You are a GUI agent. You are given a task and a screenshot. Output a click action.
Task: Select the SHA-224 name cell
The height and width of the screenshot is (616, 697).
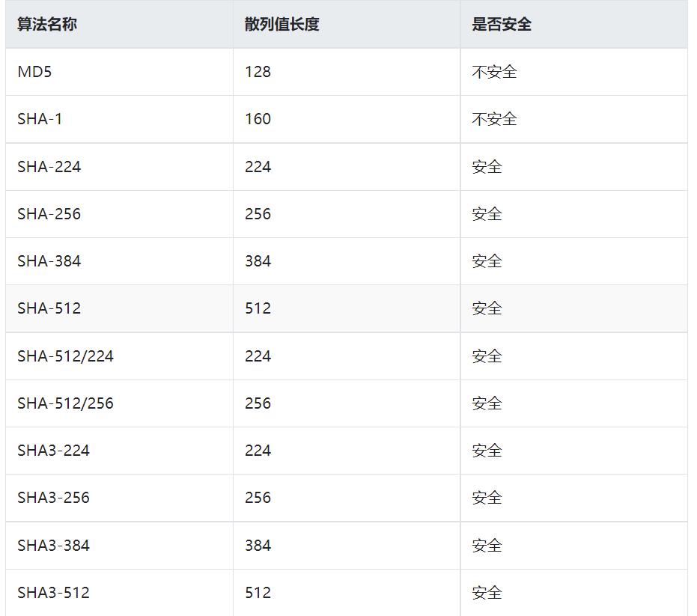click(x=49, y=167)
